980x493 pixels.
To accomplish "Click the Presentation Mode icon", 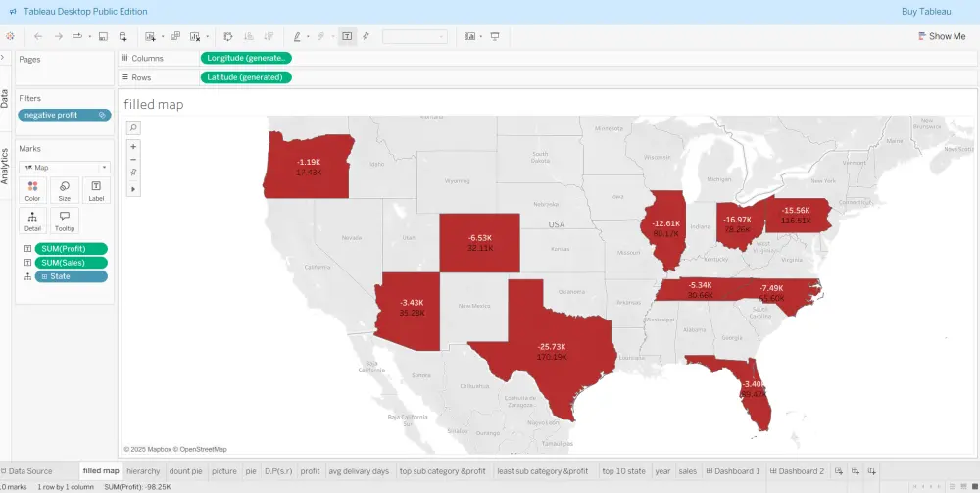I will [x=494, y=37].
